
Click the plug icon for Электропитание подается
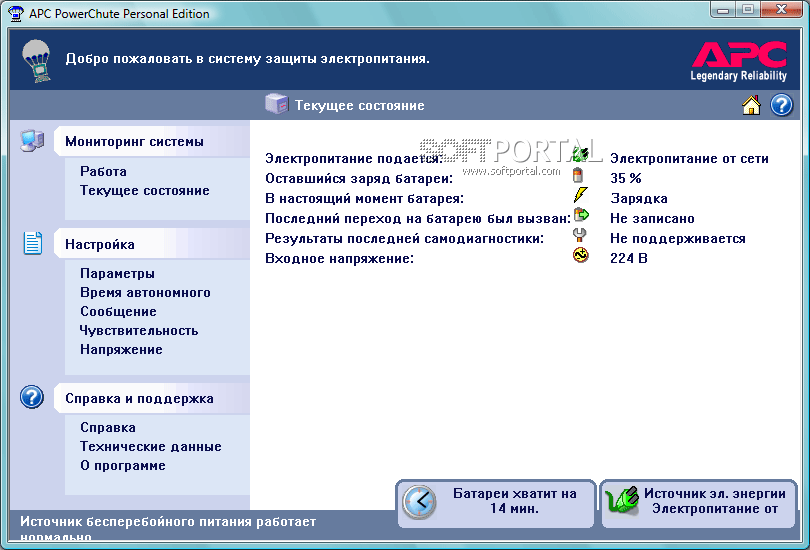pyautogui.click(x=581, y=154)
